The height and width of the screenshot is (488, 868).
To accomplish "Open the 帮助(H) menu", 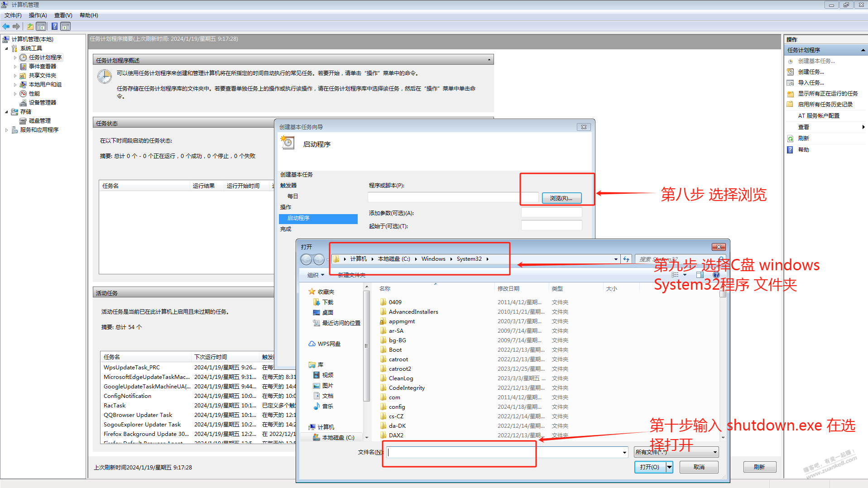I will 89,15.
